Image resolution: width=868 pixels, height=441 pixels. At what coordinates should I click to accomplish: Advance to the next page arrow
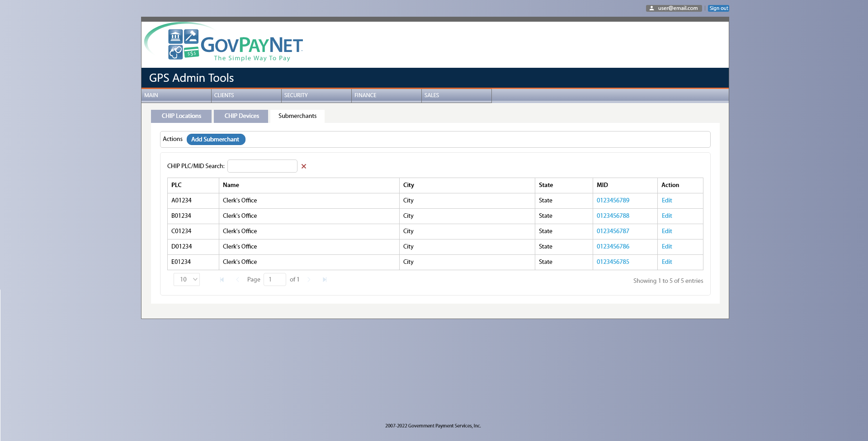[309, 280]
